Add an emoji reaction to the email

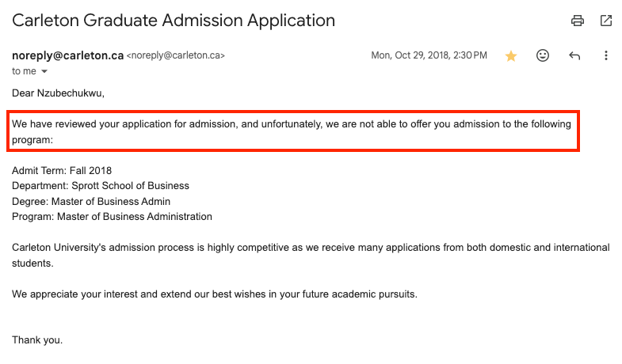[543, 55]
